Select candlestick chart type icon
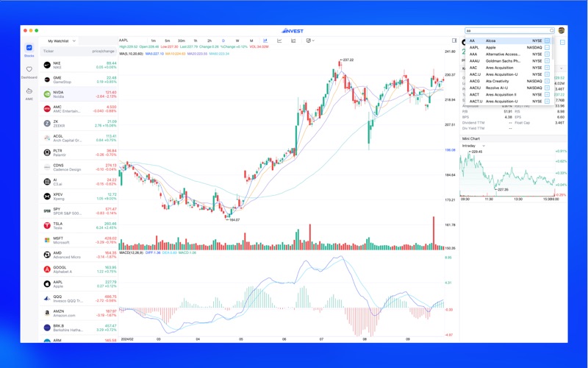Image resolution: width=588 pixels, height=368 pixels. pos(265,40)
